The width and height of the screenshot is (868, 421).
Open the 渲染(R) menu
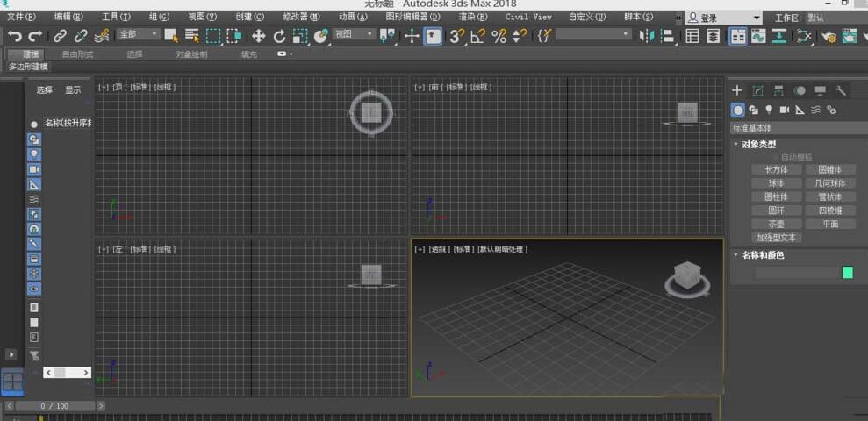(x=472, y=17)
